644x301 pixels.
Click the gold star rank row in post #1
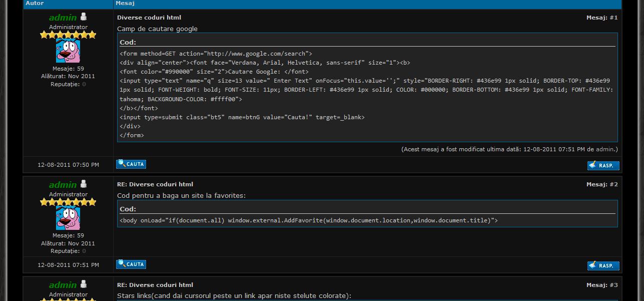(x=68, y=35)
